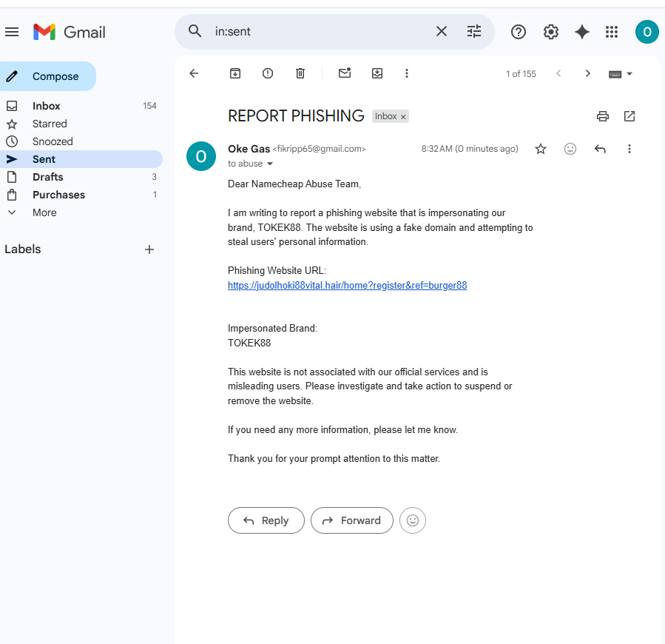Open the Gemini sparkle icon
The height and width of the screenshot is (644, 665).
(x=582, y=32)
